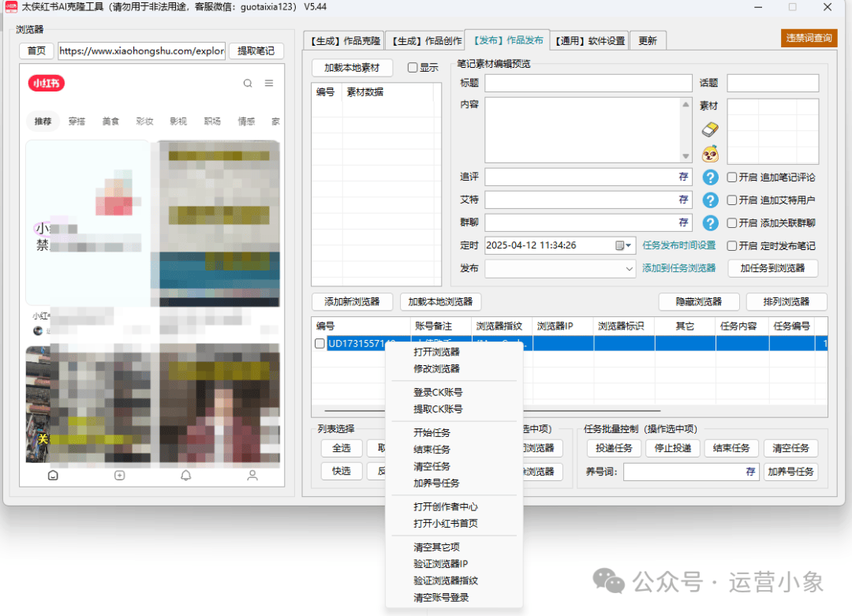Screen dimensions: 852x616
Task: Choose 修改浏览器 from the context menu
Action: 436,369
